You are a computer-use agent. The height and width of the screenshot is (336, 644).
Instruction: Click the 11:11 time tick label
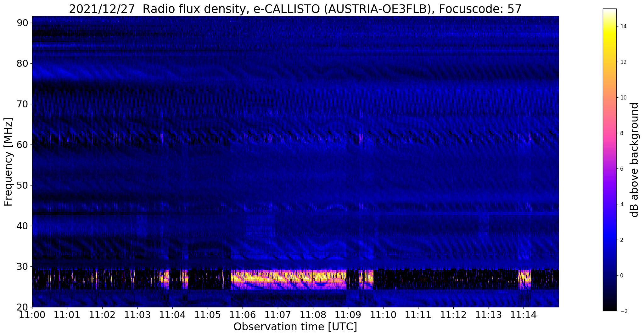[x=418, y=315]
